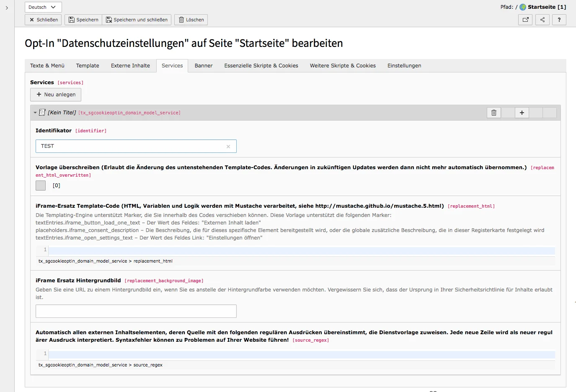The image size is (576, 392).
Task: Collapse the Kein Titel service record
Action: (x=35, y=113)
